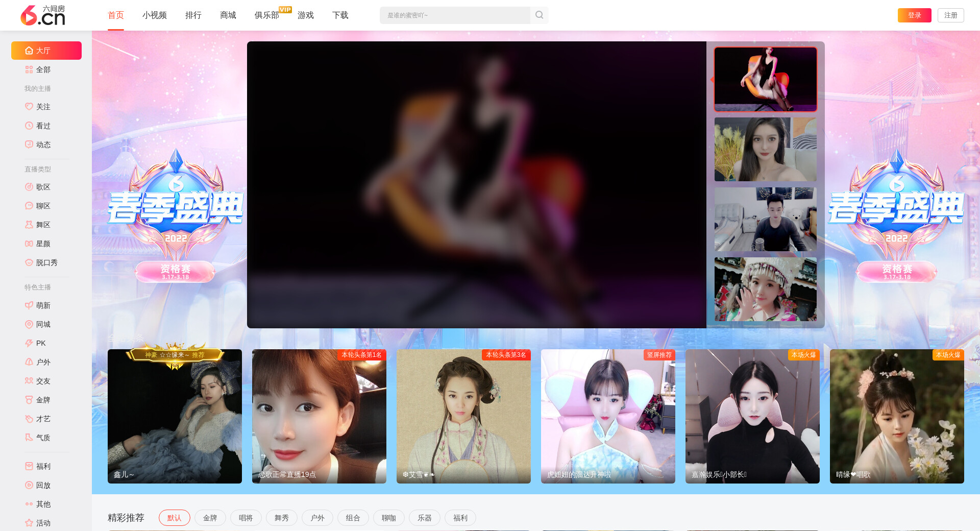
Task: Go to the 俱乐部 VIP tab
Action: tap(267, 15)
